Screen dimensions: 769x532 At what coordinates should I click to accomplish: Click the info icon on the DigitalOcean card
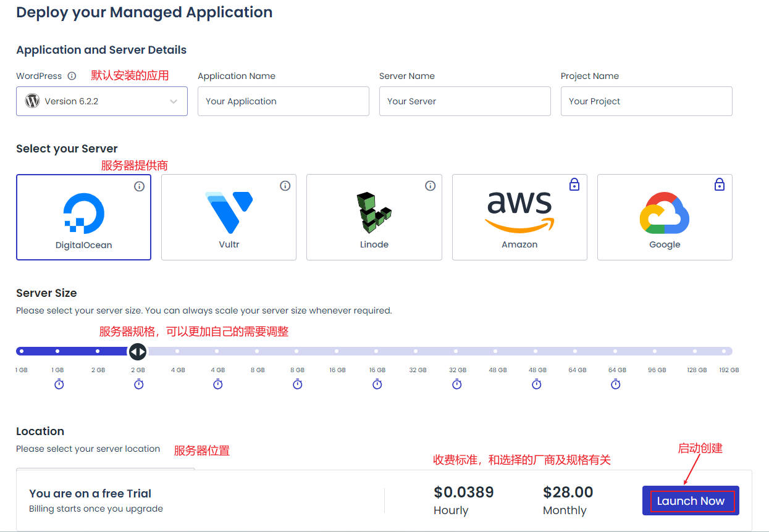(x=139, y=186)
